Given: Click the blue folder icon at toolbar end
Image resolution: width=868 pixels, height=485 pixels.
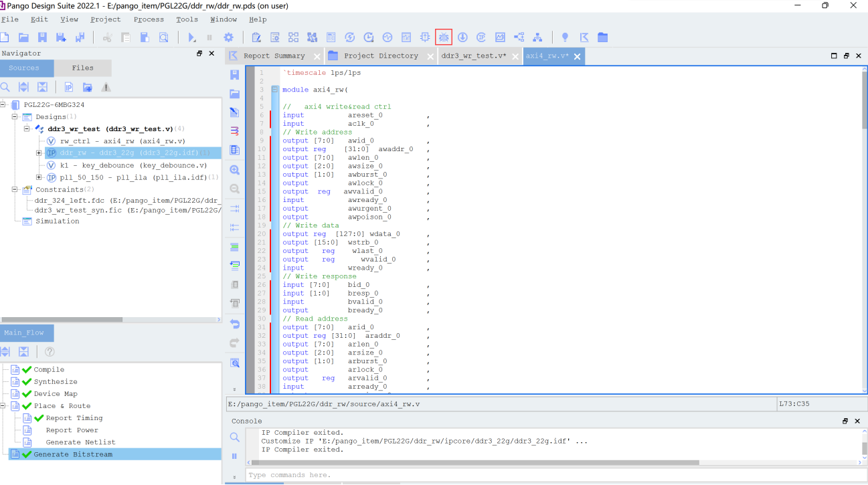Looking at the screenshot, I should [602, 37].
